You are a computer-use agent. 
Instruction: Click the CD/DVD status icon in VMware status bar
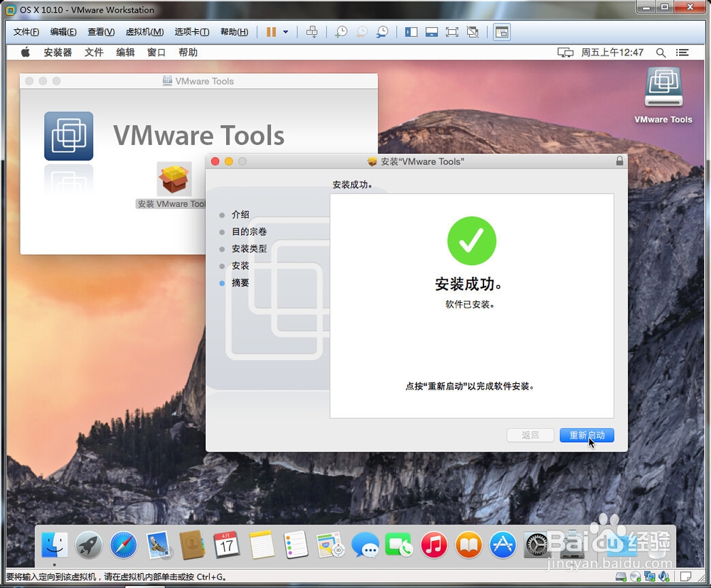[635, 577]
